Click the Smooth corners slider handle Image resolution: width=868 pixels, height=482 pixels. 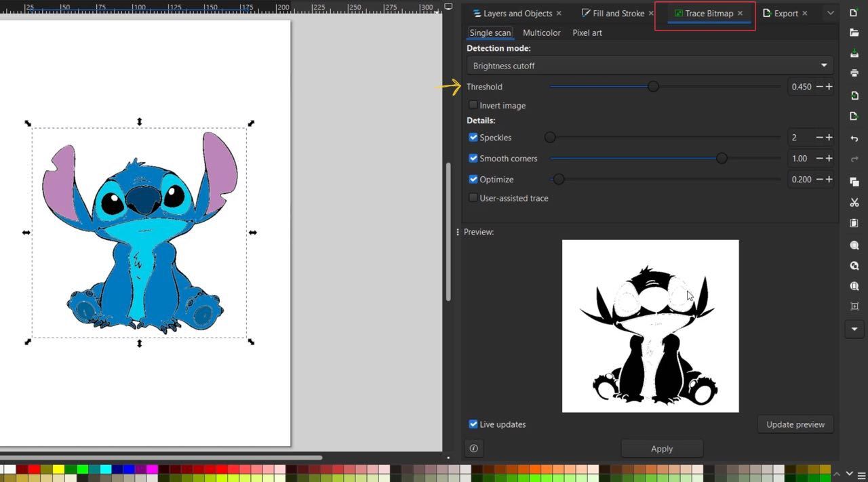click(722, 158)
